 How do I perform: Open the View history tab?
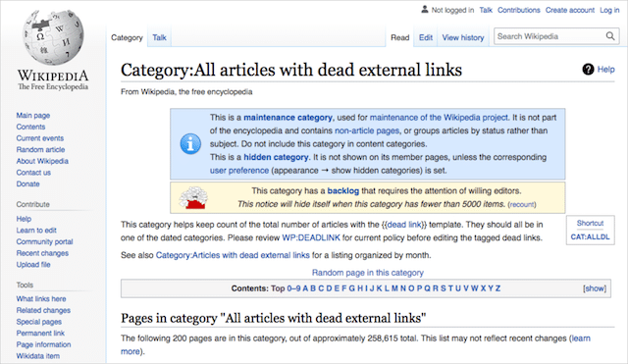[x=463, y=37]
